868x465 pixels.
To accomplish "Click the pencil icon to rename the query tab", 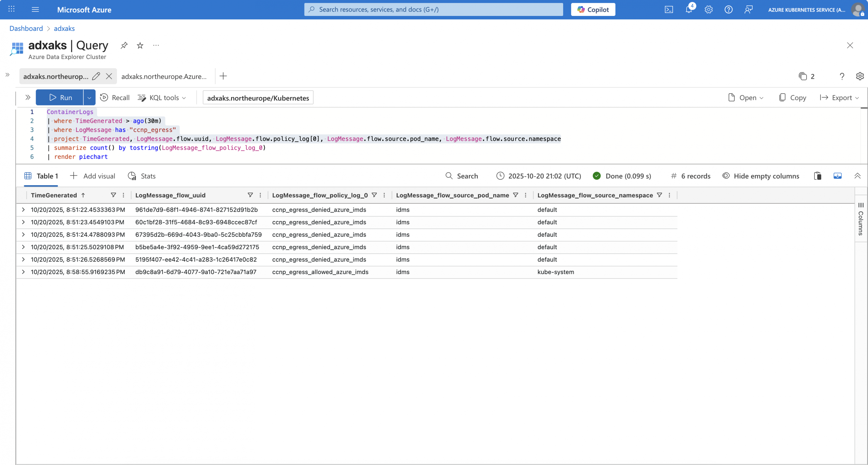I will pyautogui.click(x=96, y=76).
